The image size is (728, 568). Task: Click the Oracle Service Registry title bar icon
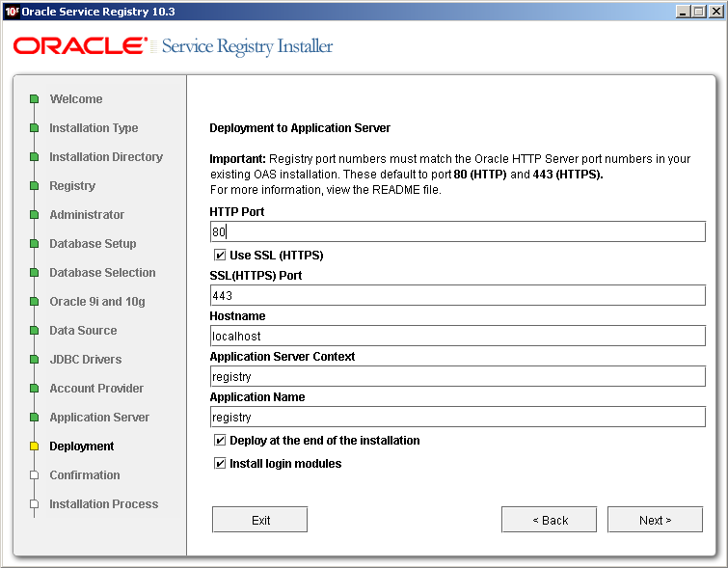pyautogui.click(x=12, y=12)
